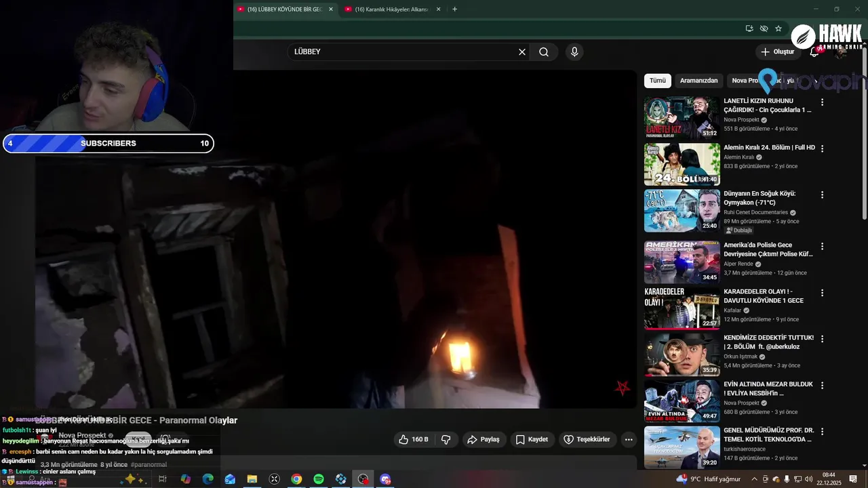Open options for Dünyanın En Soğuk Köyü
This screenshot has width=868, height=488.
click(x=822, y=195)
